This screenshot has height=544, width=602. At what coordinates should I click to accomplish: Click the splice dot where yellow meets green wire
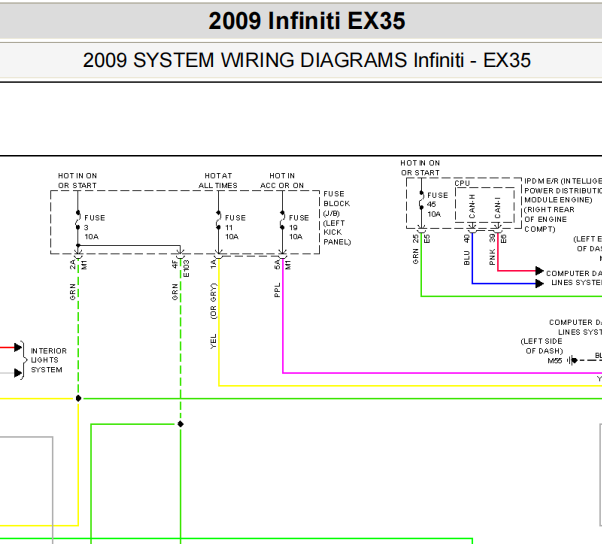click(78, 398)
